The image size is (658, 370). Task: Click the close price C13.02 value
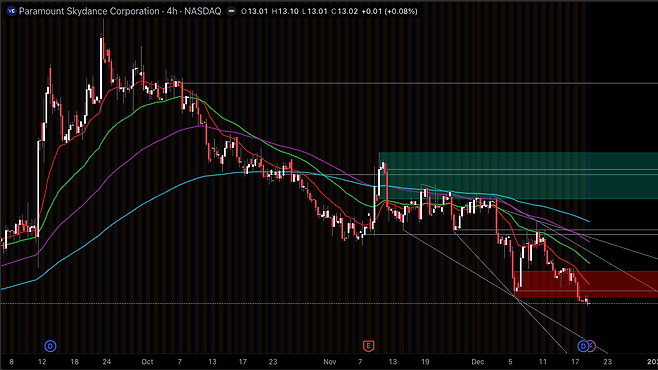(x=345, y=11)
